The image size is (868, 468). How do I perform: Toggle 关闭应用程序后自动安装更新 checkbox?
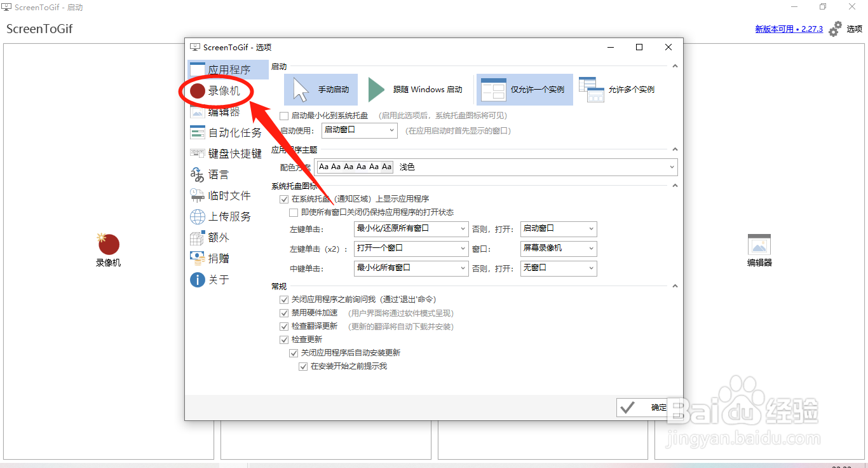click(x=294, y=353)
